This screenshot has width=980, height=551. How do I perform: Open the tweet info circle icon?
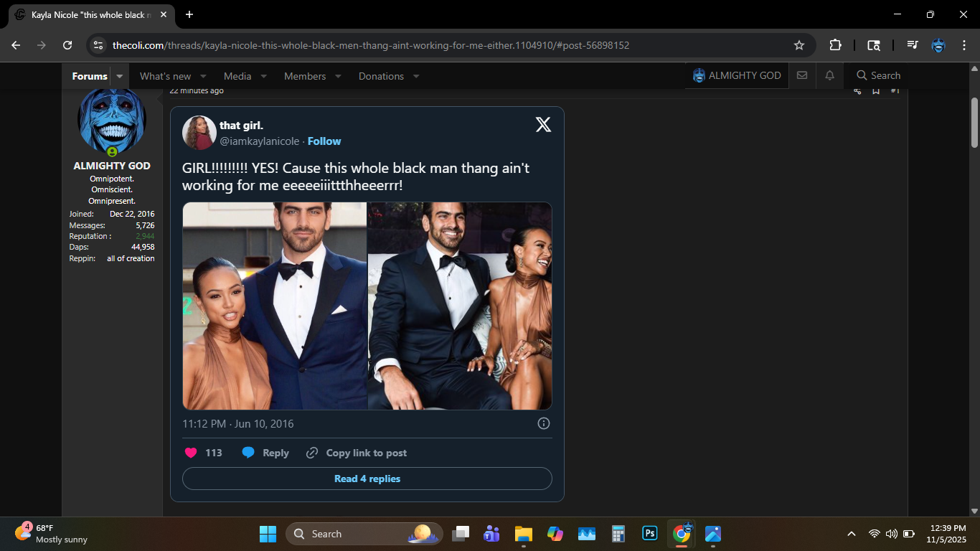coord(544,423)
